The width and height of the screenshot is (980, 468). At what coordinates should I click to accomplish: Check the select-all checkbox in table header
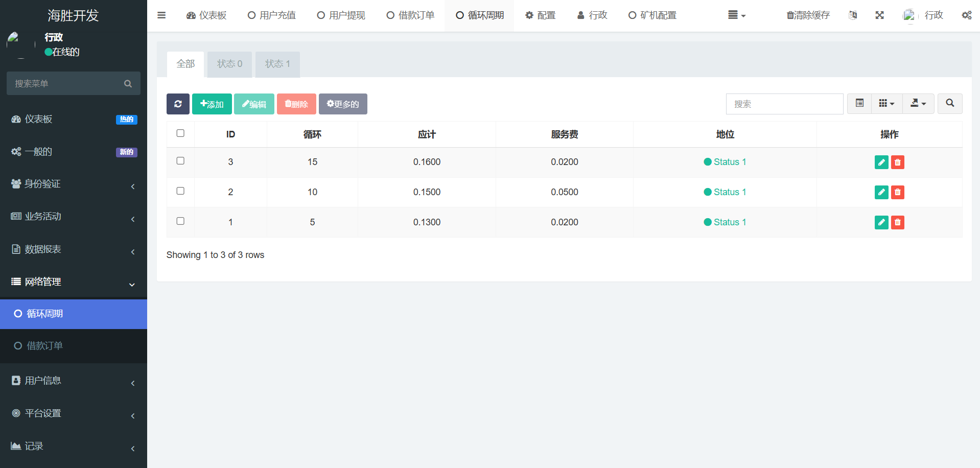tap(180, 133)
